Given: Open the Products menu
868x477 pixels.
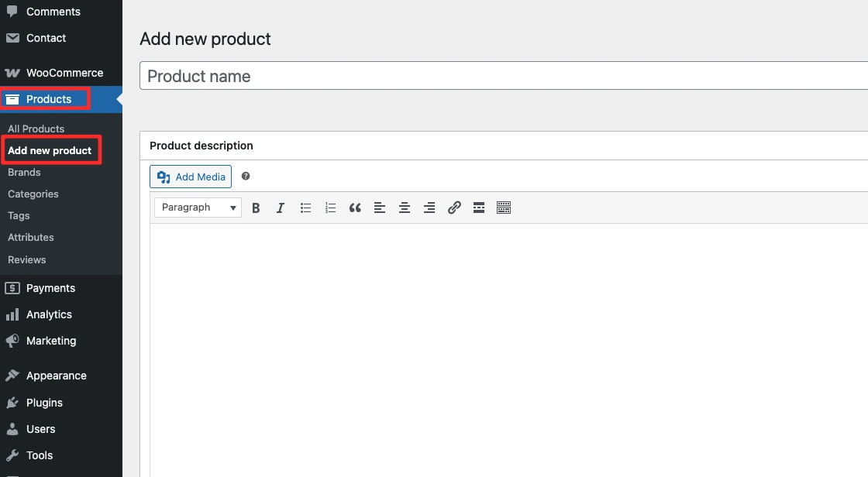Looking at the screenshot, I should click(46, 99).
